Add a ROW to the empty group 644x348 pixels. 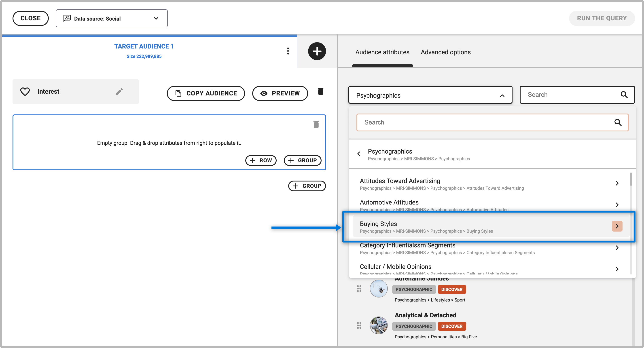[261, 160]
